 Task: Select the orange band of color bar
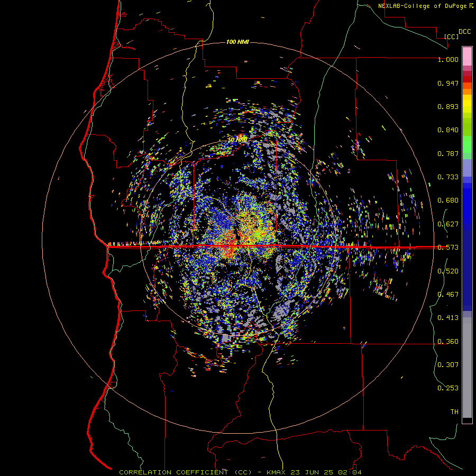(467, 91)
